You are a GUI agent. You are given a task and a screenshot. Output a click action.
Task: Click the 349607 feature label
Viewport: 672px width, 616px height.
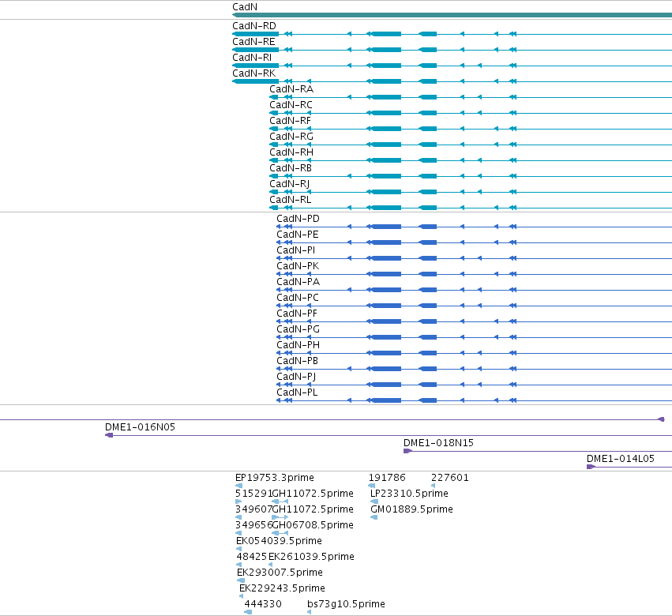[253, 509]
